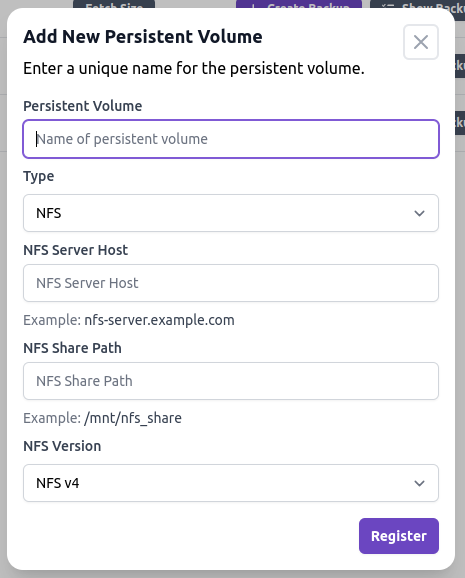Click the Fetch Size button behind dialog

(x=114, y=5)
